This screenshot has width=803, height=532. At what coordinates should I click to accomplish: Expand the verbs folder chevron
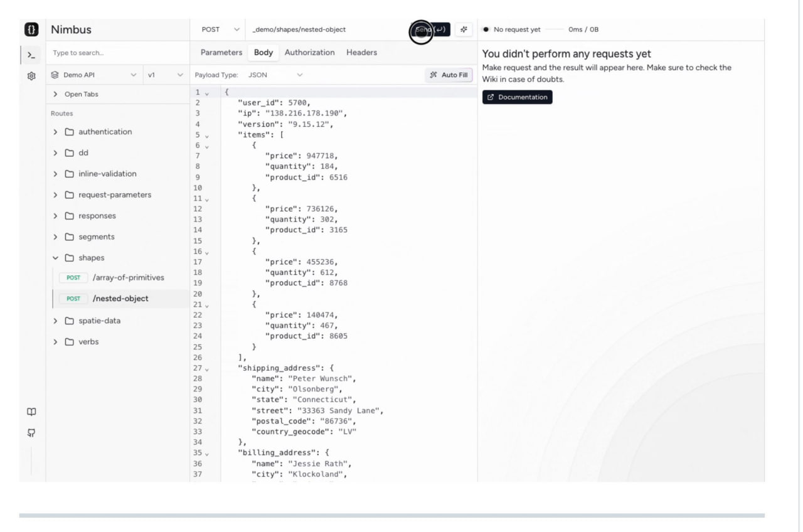55,342
